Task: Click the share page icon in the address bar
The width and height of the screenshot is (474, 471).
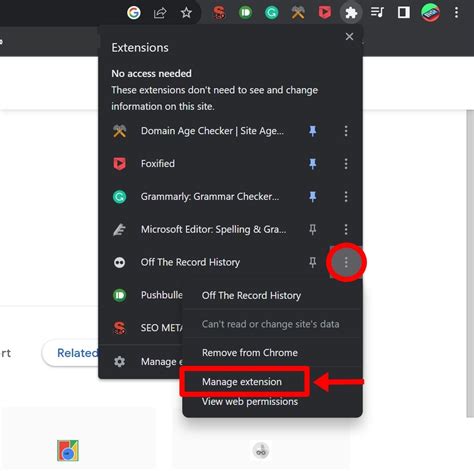Action: tap(160, 13)
